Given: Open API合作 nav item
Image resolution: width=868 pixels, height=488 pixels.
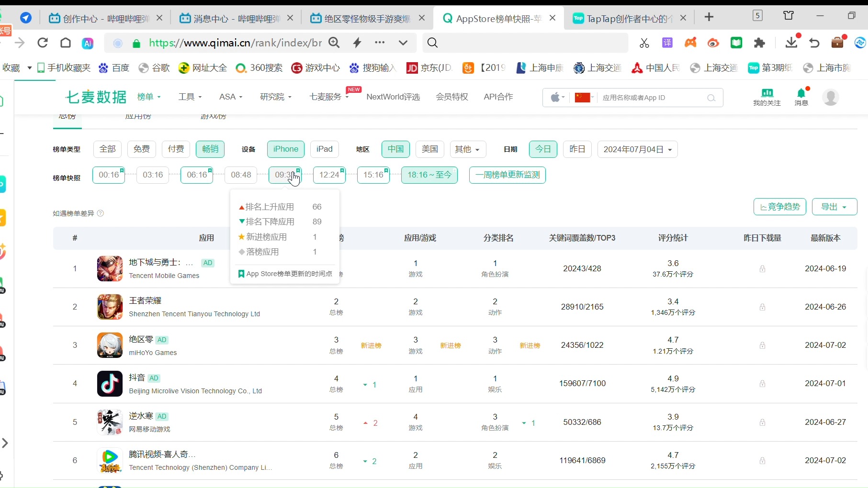Looking at the screenshot, I should tap(498, 97).
